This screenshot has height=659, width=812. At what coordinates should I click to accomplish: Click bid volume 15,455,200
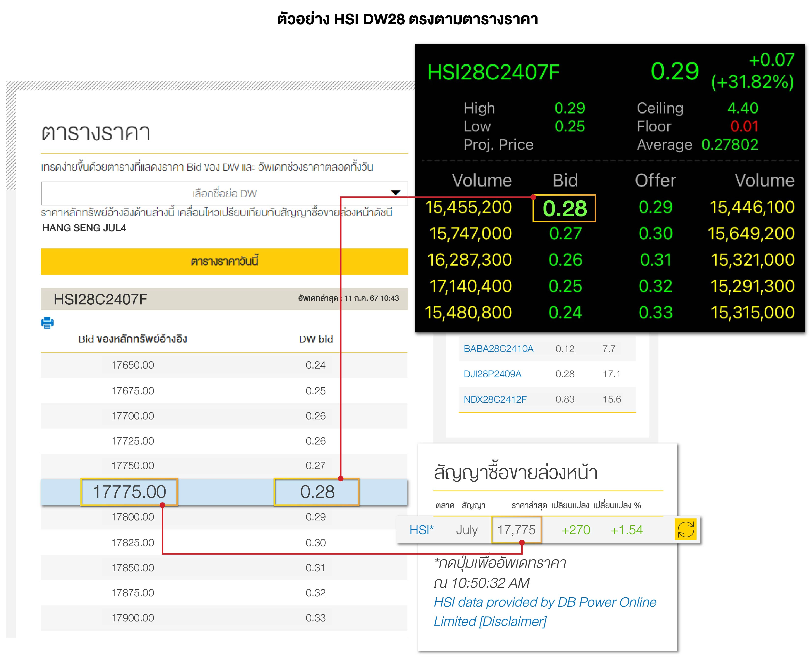(x=469, y=207)
